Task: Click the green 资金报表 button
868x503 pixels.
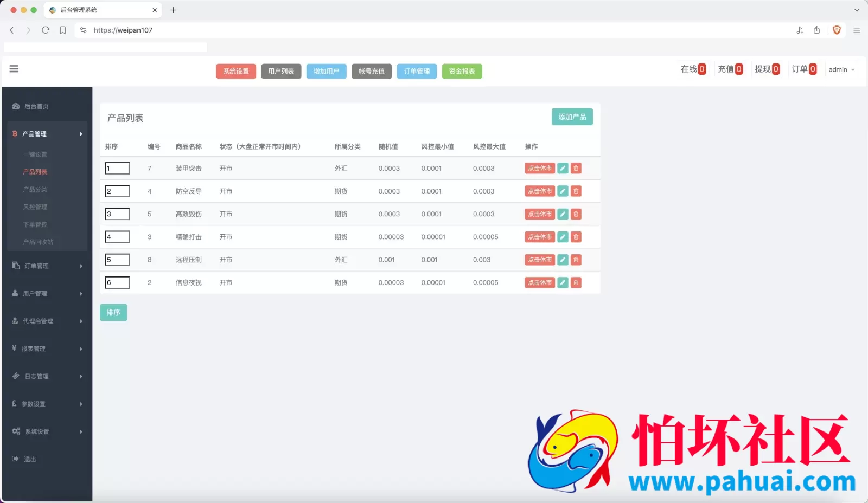Action: 462,71
